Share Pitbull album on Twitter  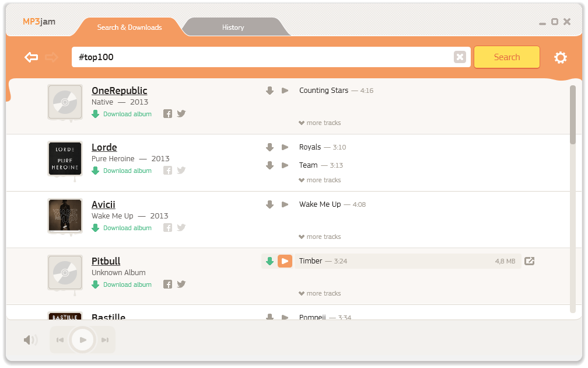181,284
